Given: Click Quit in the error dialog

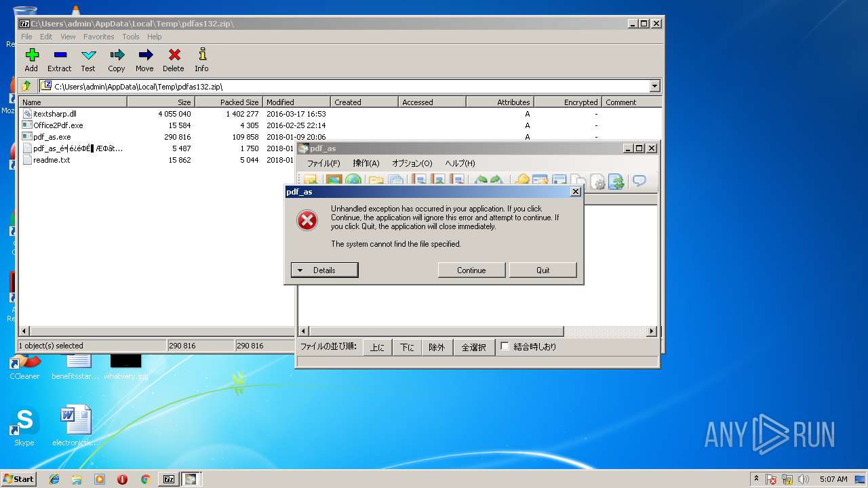Looking at the screenshot, I should coord(543,270).
